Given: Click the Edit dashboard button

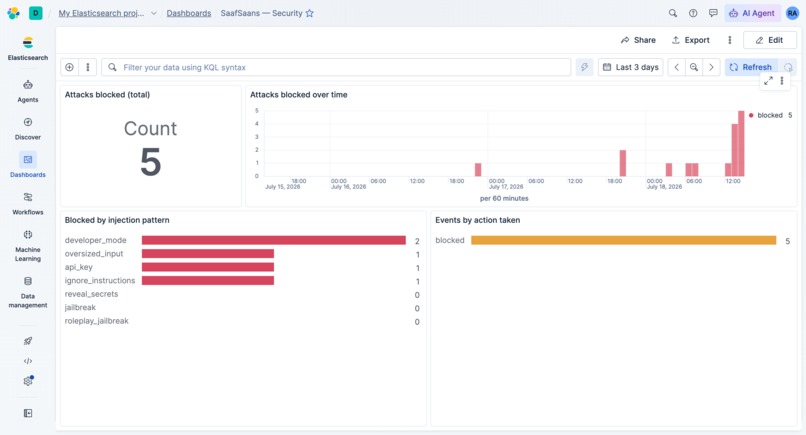Looking at the screenshot, I should pyautogui.click(x=770, y=40).
